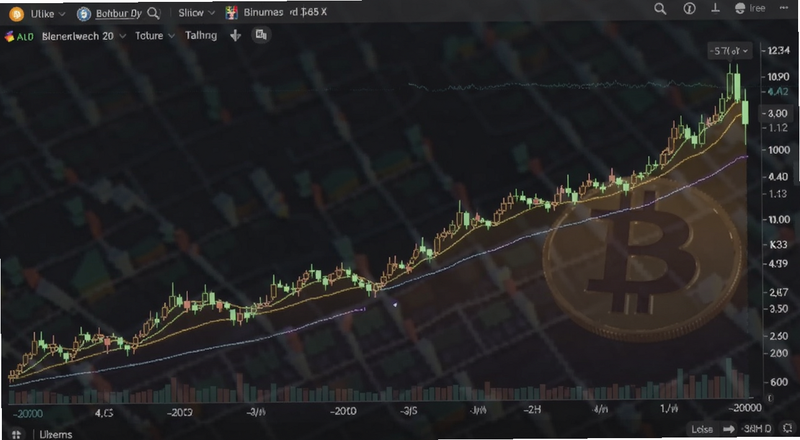Click the -20000 label at timeline start
The height and width of the screenshot is (440, 800).
pyautogui.click(x=28, y=413)
